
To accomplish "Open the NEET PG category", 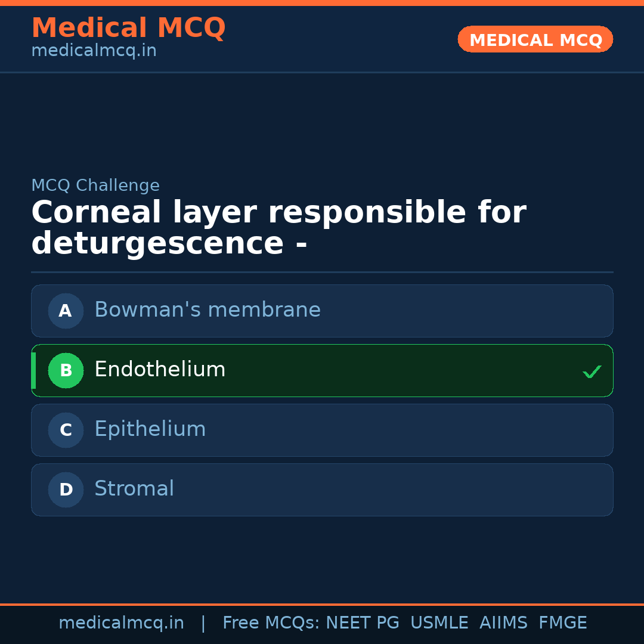I will pos(362,622).
